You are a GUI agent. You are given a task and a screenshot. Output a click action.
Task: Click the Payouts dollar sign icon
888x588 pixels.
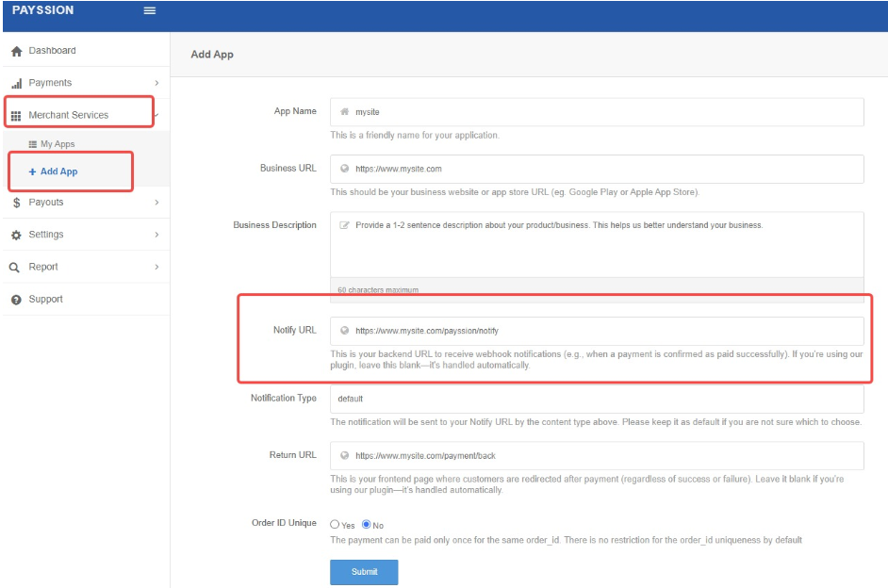point(16,203)
